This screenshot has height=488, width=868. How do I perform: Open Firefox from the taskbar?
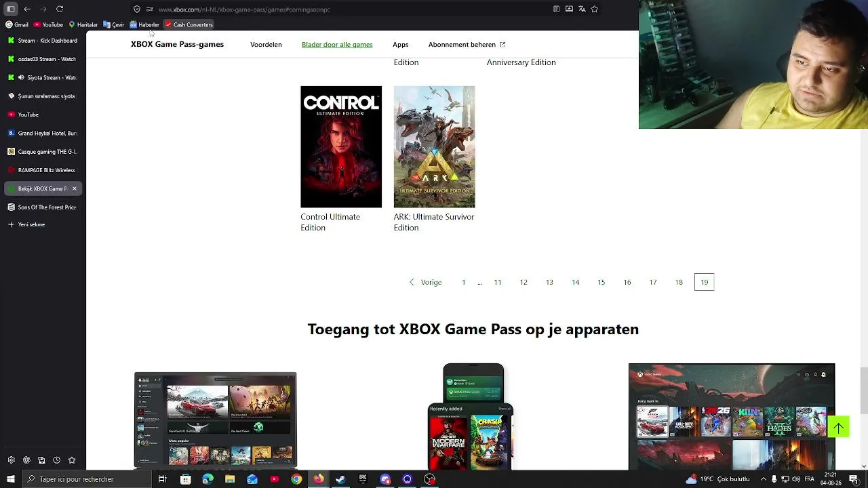pyautogui.click(x=319, y=479)
